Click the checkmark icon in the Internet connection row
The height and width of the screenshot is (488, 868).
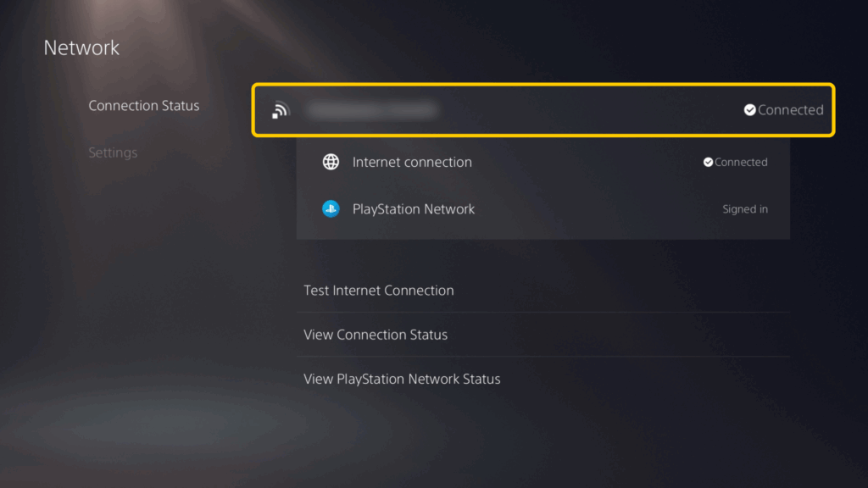708,163
